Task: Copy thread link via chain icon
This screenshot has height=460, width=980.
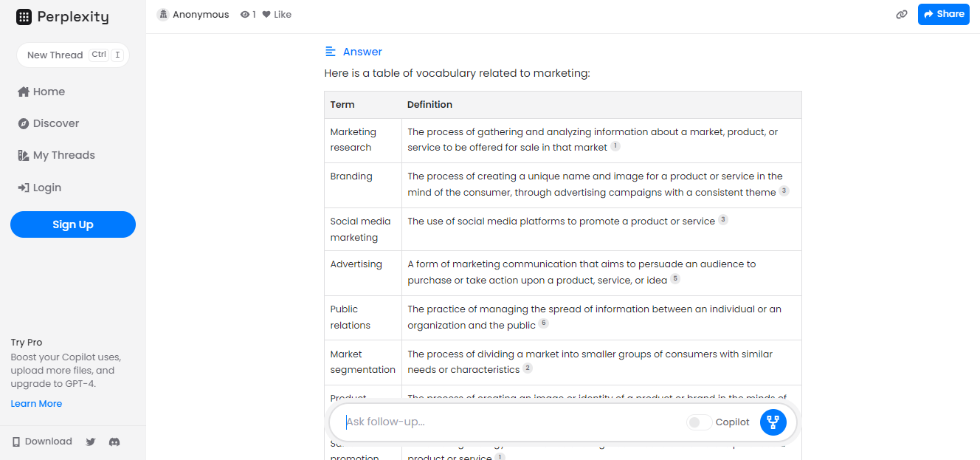Action: coord(901,14)
